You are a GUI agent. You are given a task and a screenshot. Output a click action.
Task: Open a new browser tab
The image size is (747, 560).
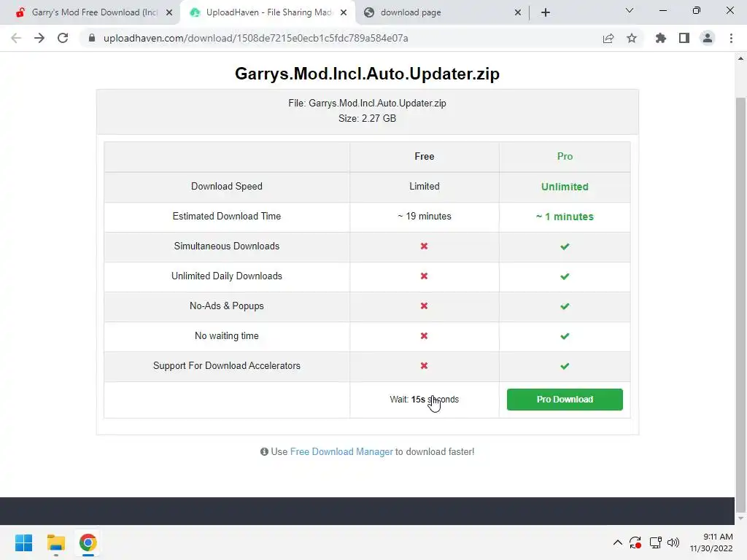point(546,12)
